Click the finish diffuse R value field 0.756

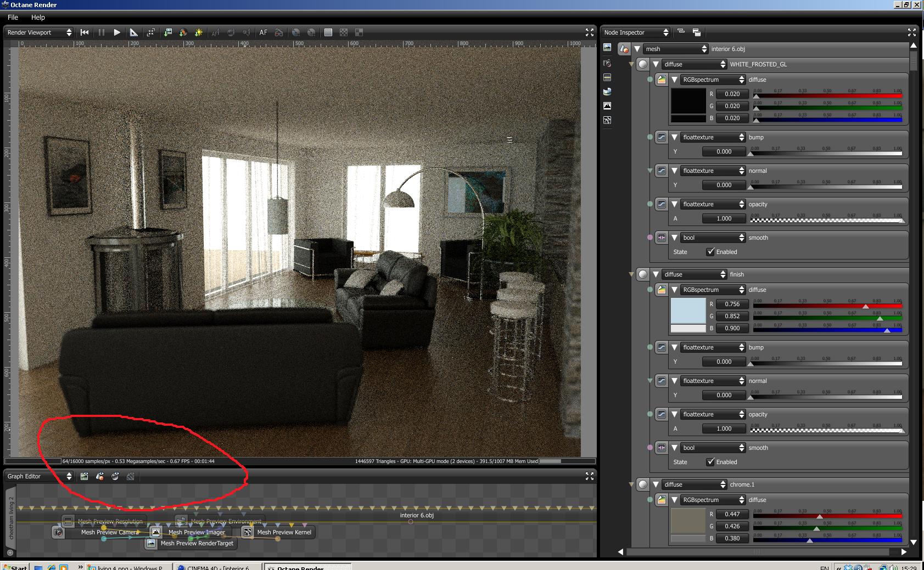click(732, 304)
